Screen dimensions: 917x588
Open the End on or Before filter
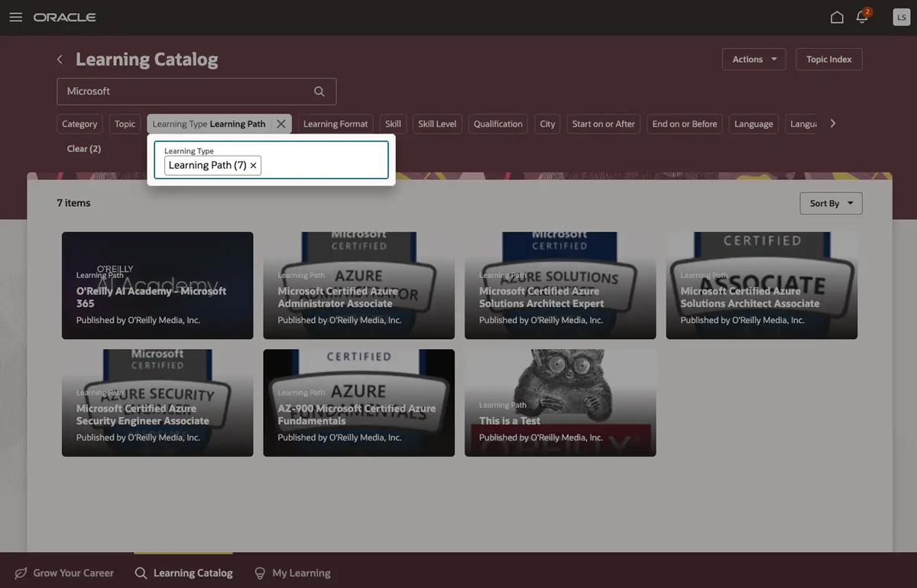tap(685, 124)
